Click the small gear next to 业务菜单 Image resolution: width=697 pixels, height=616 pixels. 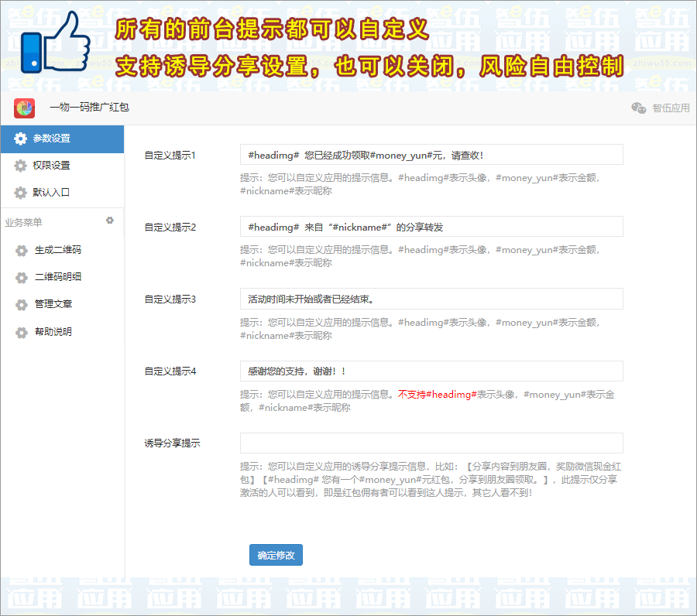(x=110, y=221)
